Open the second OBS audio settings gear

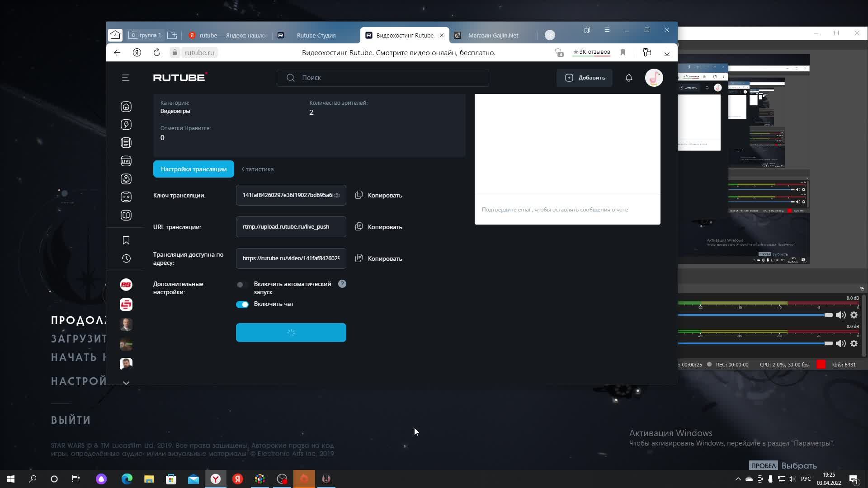(x=854, y=343)
